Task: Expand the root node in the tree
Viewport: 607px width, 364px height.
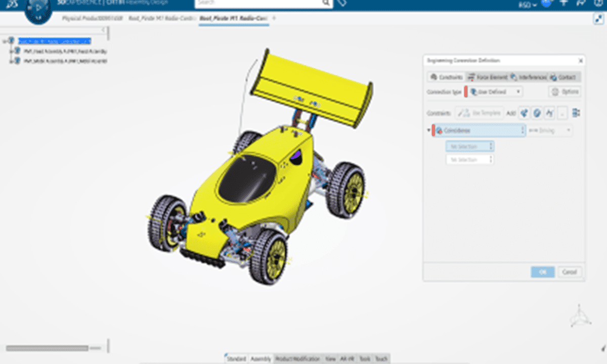Action: point(5,41)
